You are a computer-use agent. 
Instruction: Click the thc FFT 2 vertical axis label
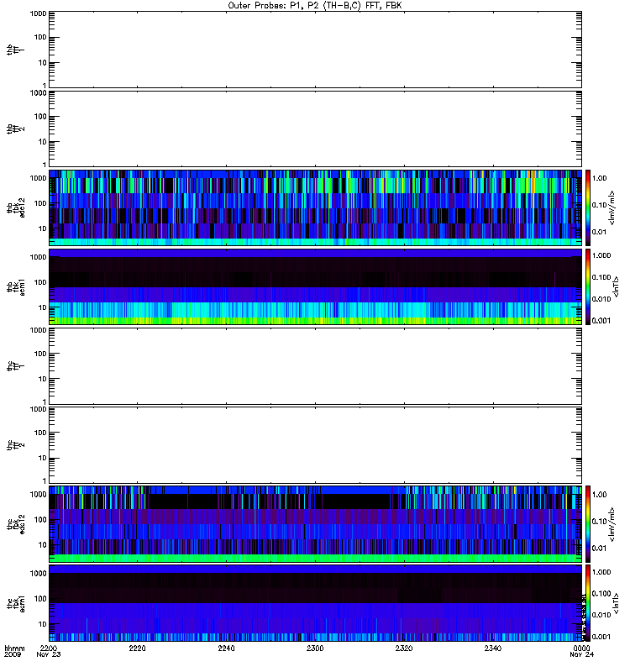click(15, 445)
